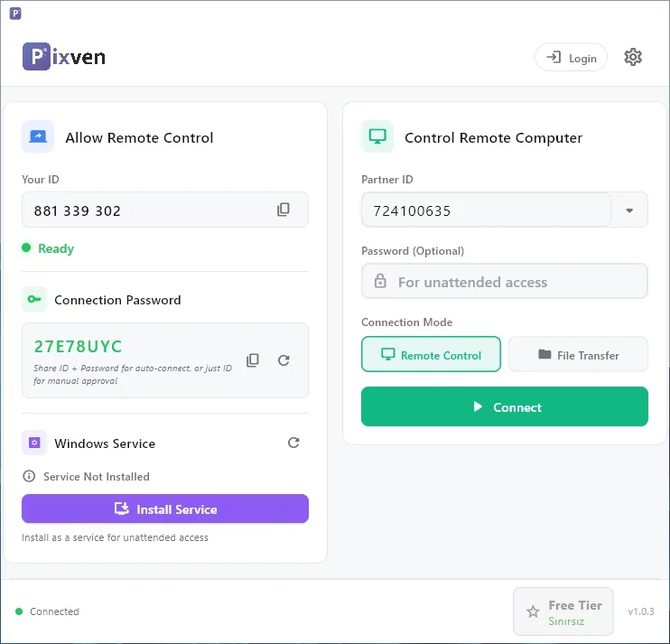Click the Partner ID input field
Screen dimensions: 670x644
[486, 210]
